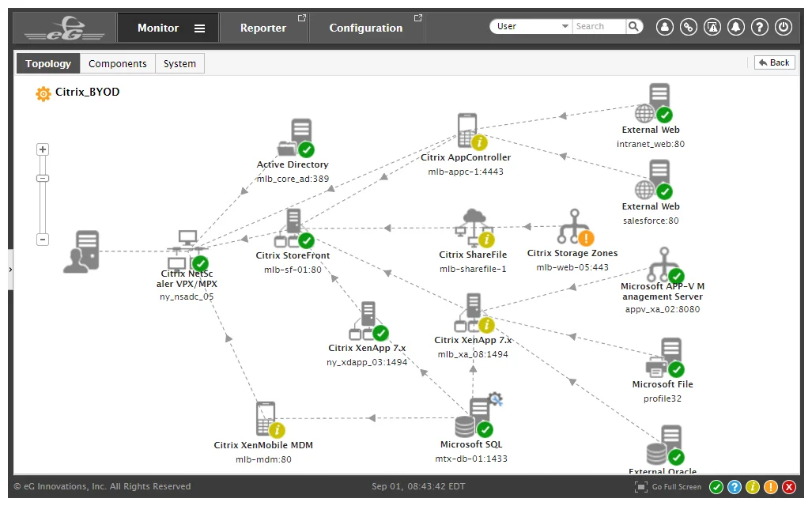This screenshot has height=506, width=812.
Task: Click the chain link icon in header
Action: pyautogui.click(x=688, y=27)
